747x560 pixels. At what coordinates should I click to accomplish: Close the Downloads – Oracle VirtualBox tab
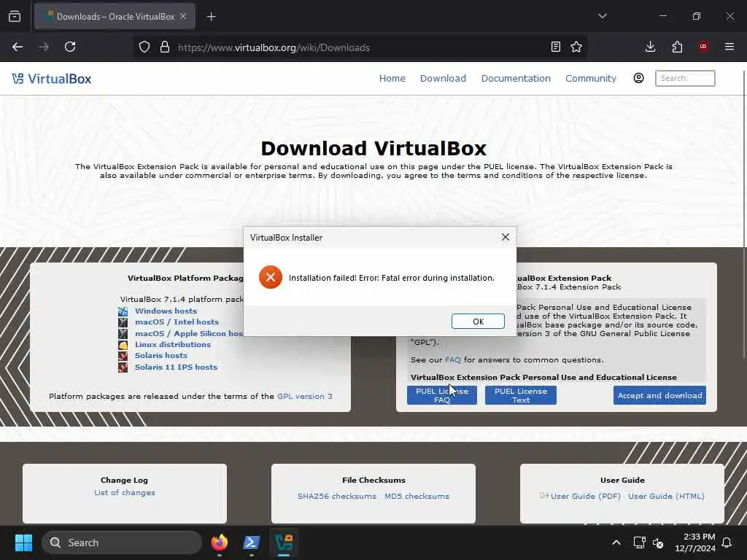[183, 16]
